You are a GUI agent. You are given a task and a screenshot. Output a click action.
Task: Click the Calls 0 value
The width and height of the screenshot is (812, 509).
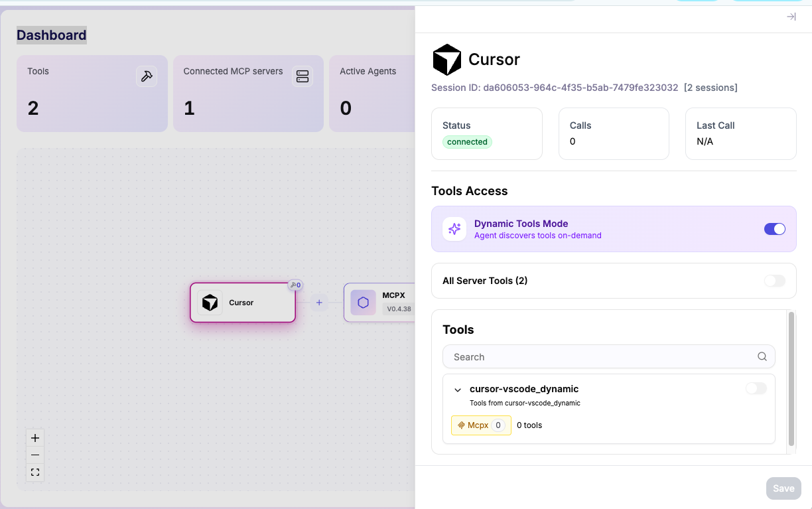[x=573, y=141]
